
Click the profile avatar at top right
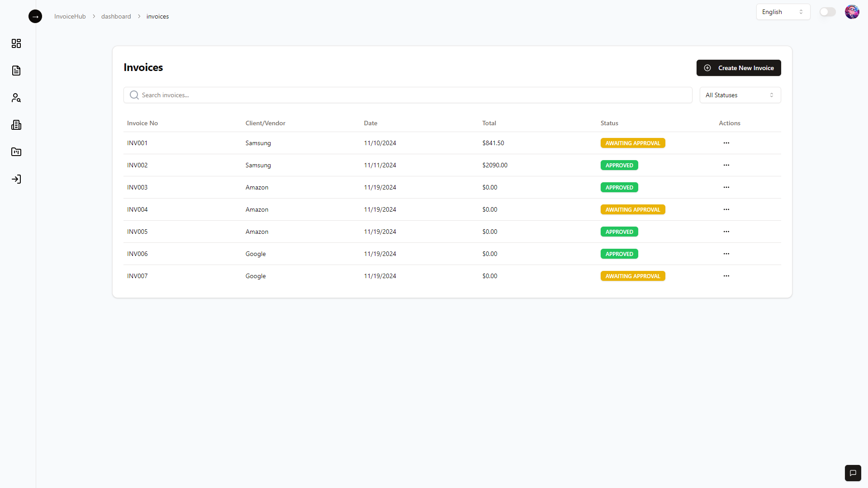(x=852, y=12)
